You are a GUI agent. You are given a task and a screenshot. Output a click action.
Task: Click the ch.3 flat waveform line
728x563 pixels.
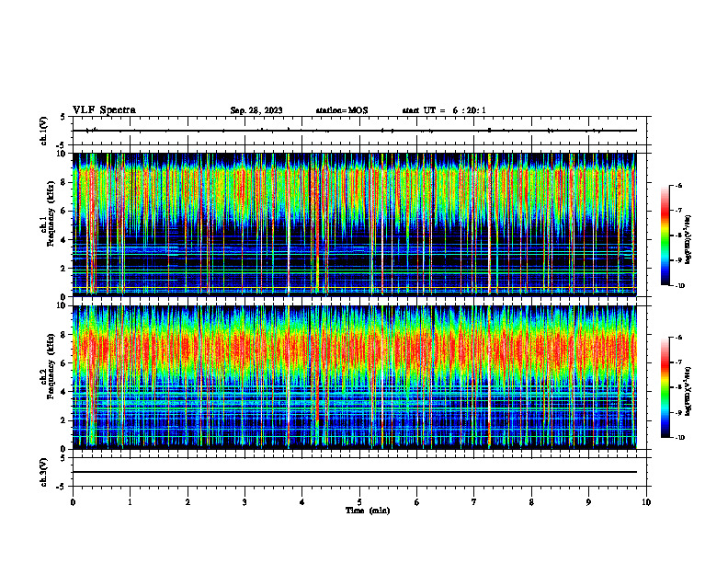[x=355, y=472]
